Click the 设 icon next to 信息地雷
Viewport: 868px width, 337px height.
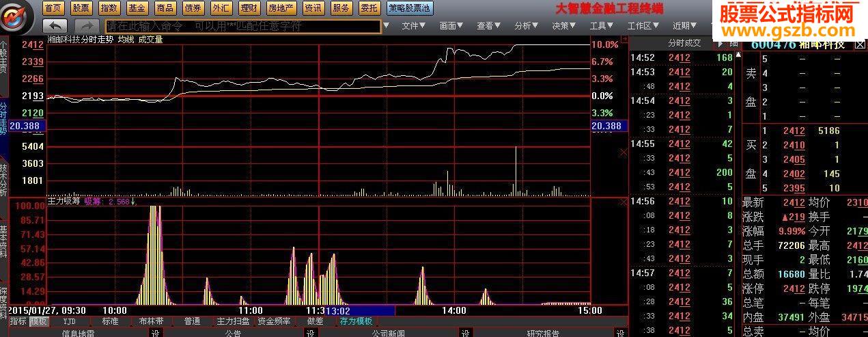pyautogui.click(x=155, y=333)
